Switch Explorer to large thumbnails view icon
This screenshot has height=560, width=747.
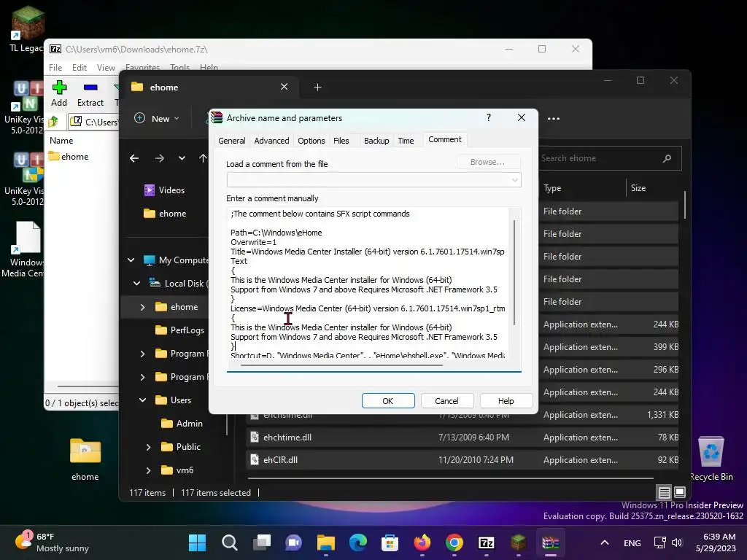tap(681, 492)
